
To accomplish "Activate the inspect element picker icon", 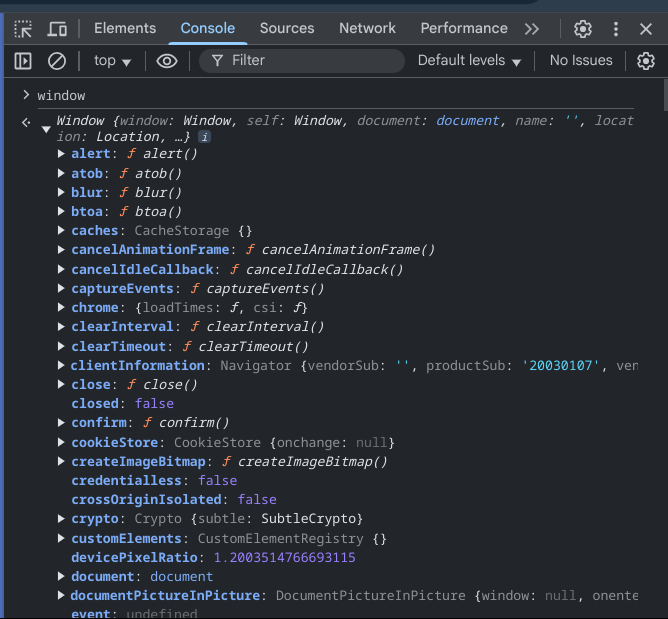I will coord(23,29).
